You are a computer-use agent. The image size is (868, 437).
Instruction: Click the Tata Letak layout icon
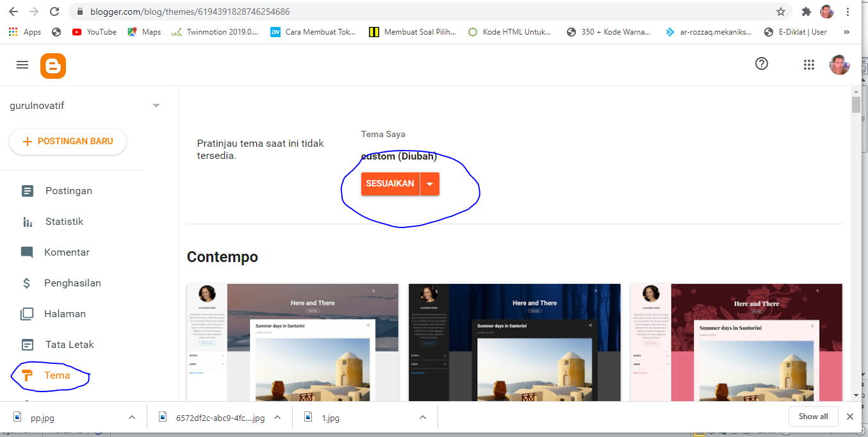28,345
